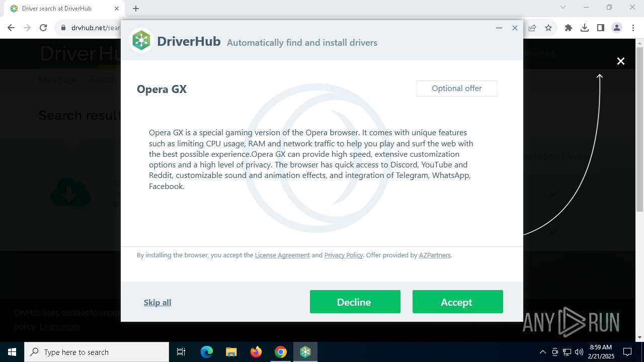The height and width of the screenshot is (362, 644).
Task: Decline the Opera GX offer
Action: [355, 302]
